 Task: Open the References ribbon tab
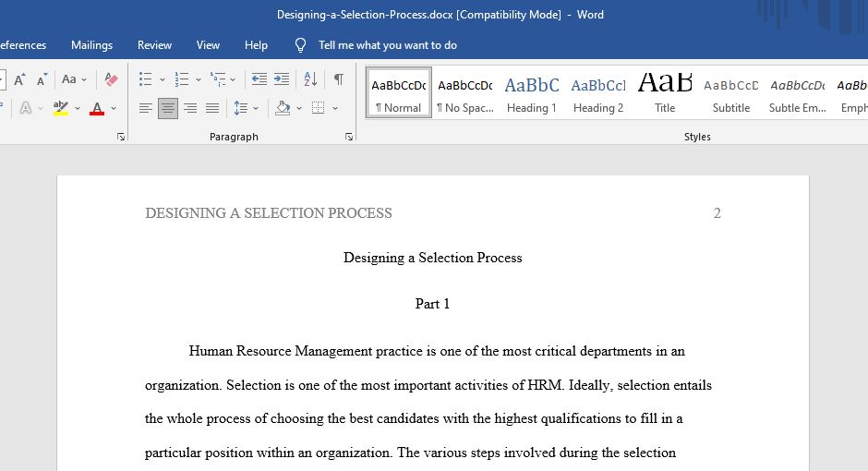click(23, 45)
